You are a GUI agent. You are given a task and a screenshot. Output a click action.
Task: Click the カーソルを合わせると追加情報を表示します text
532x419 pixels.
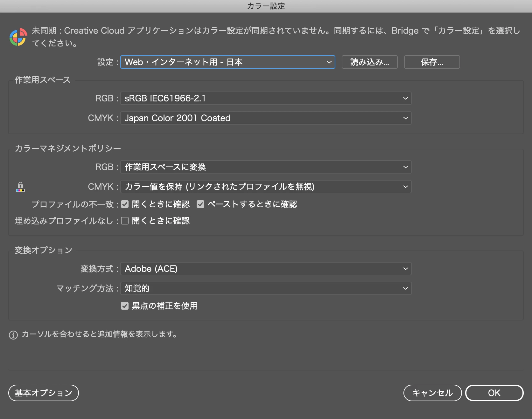tap(99, 334)
